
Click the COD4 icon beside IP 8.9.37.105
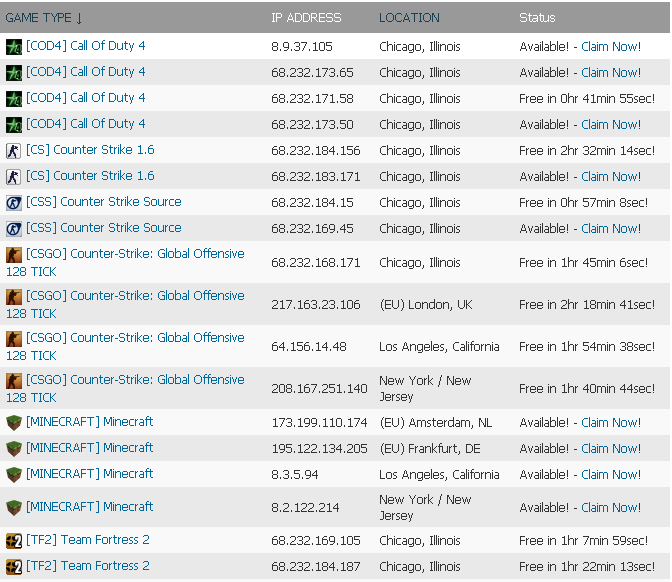tap(14, 47)
